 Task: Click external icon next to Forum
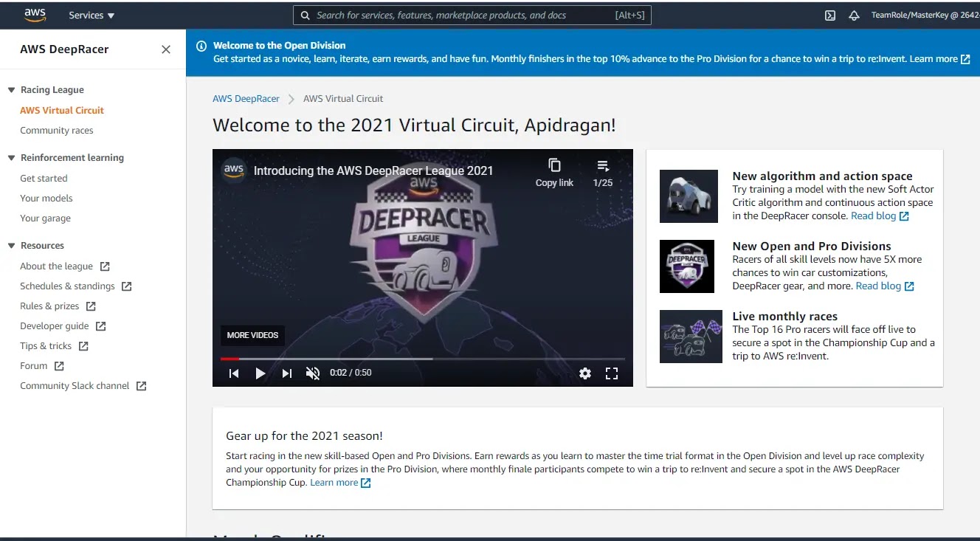(x=59, y=365)
